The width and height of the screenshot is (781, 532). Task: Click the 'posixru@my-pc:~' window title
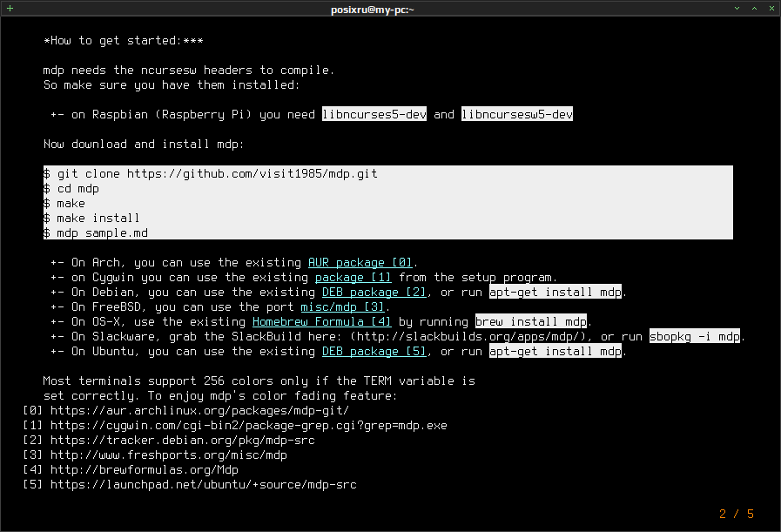373,10
